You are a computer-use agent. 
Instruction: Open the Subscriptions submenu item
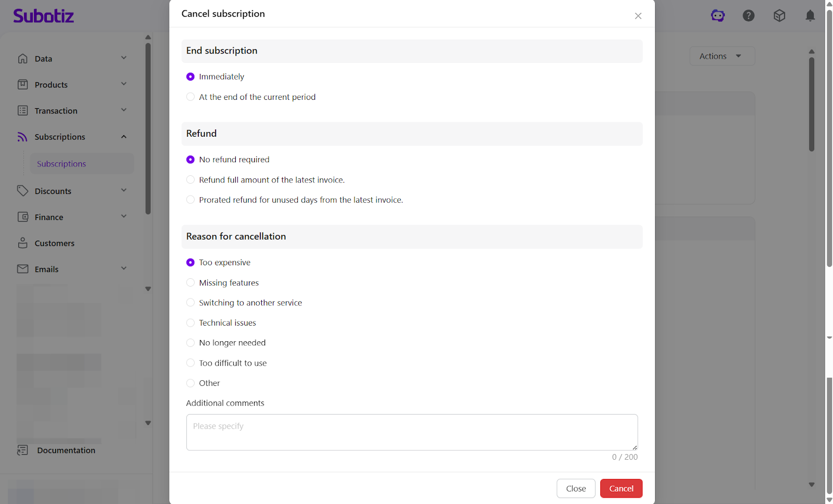(61, 164)
